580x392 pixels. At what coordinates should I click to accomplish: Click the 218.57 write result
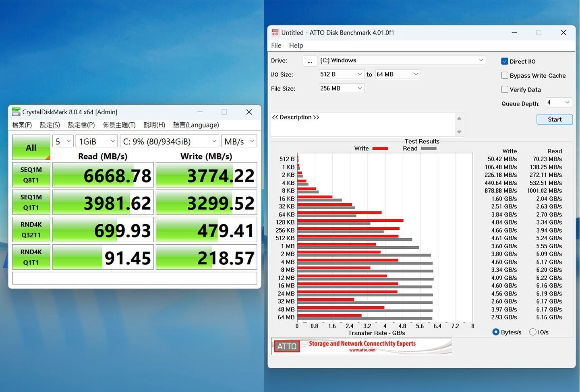tap(206, 257)
